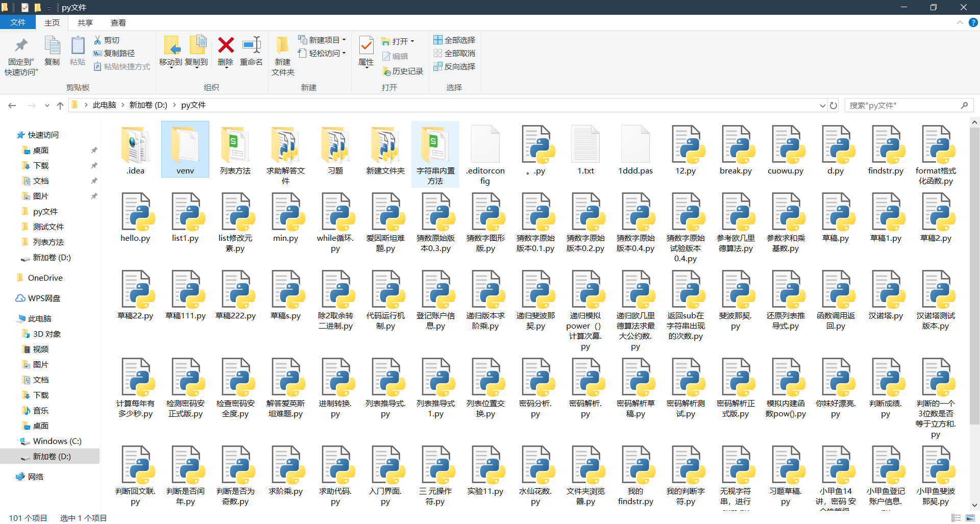Click the 剪切 scissors icon
The width and height of the screenshot is (980, 524).
pyautogui.click(x=97, y=40)
